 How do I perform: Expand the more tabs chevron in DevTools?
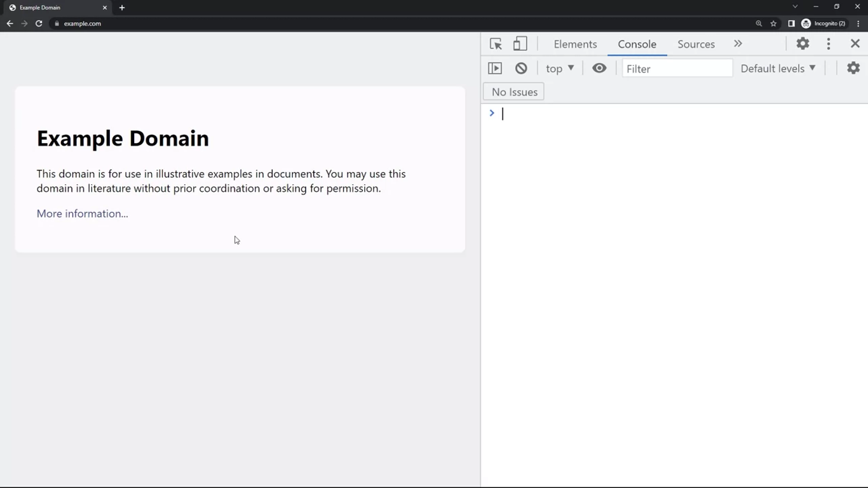coord(738,44)
